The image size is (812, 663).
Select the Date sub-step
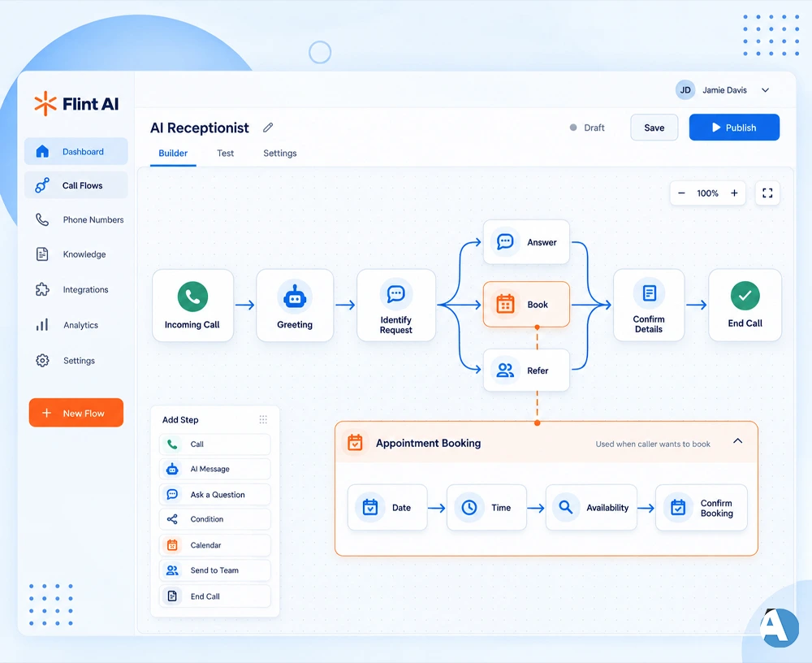pos(387,508)
